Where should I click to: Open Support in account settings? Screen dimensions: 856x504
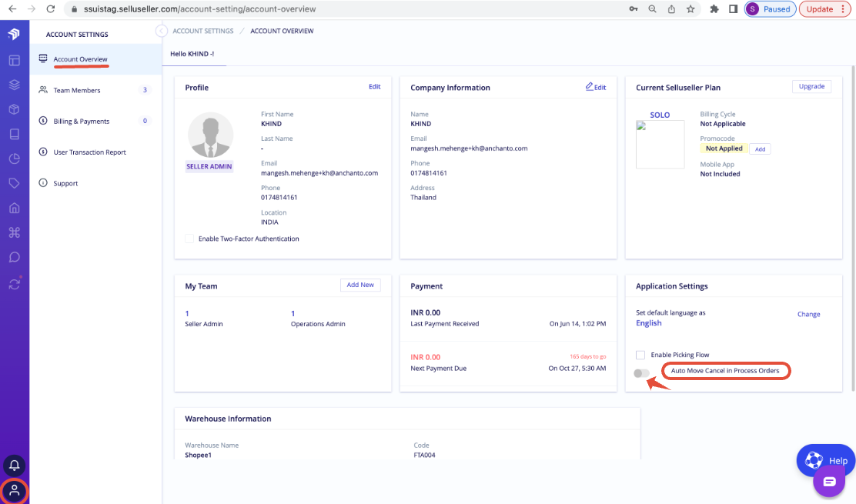(x=95, y=183)
